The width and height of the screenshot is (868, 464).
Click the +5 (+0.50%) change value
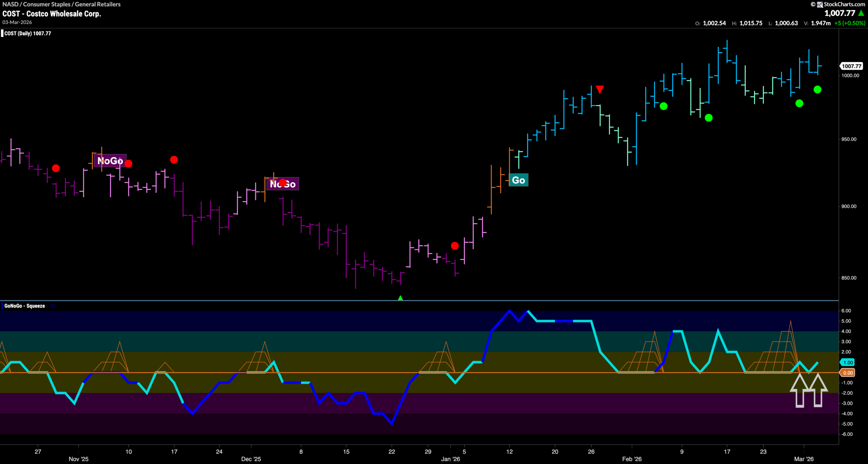point(850,23)
